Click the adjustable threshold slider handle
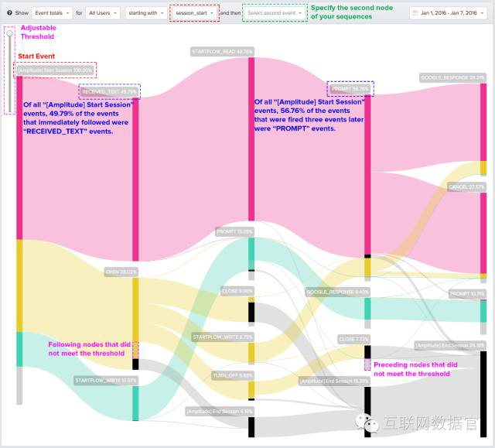The width and height of the screenshot is (495, 448). (9, 33)
